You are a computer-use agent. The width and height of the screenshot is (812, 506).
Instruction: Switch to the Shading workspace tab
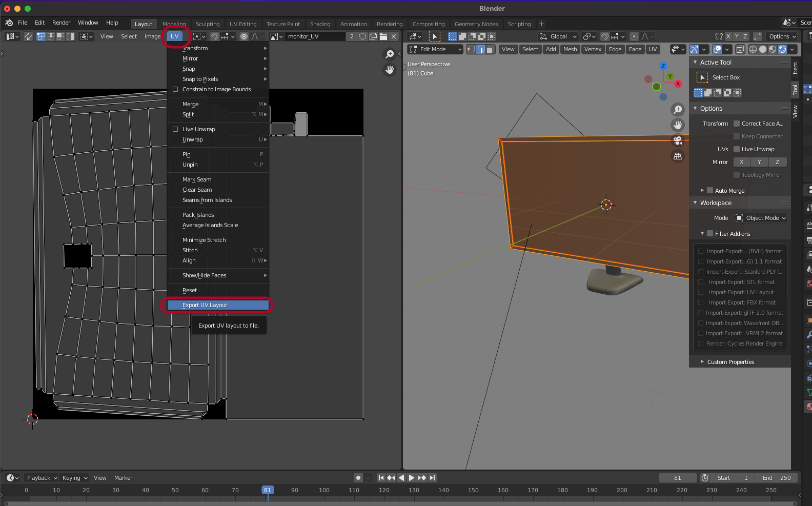click(320, 24)
